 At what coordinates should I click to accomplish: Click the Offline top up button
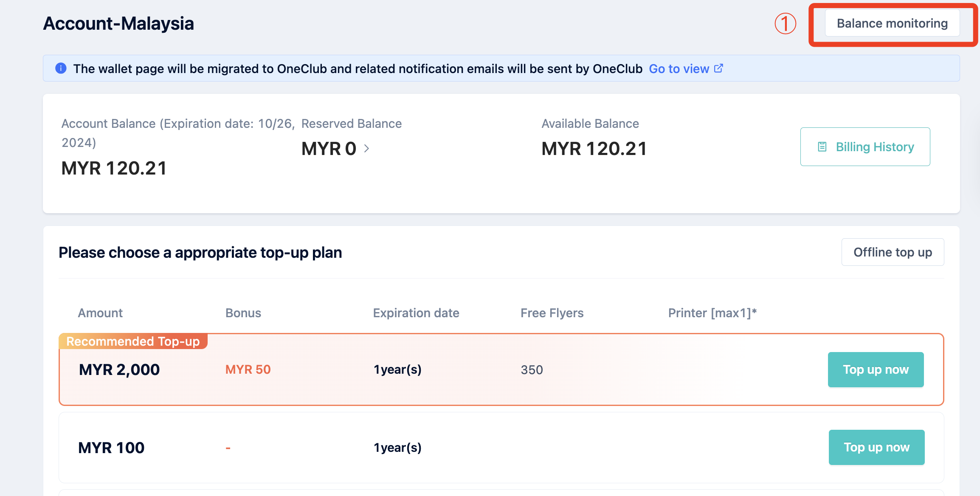pos(893,252)
